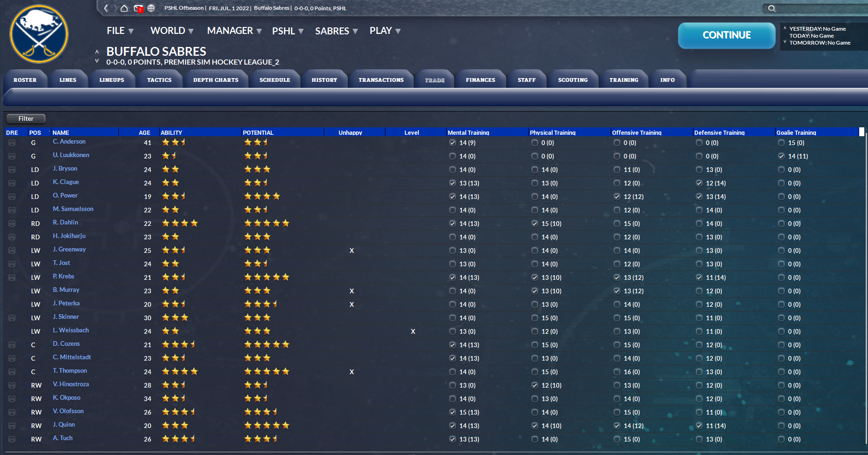Open the MANAGER dropdown menu

coord(234,31)
